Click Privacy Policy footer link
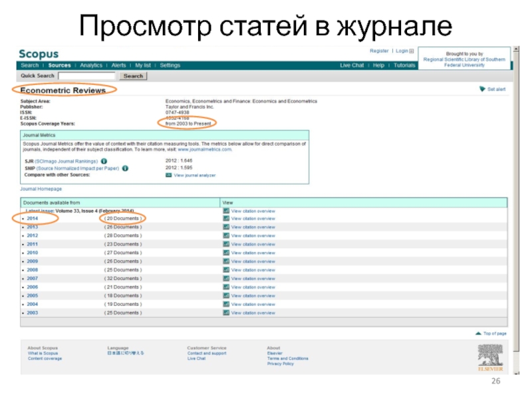Viewport: 532px width, 399px height. point(280,364)
